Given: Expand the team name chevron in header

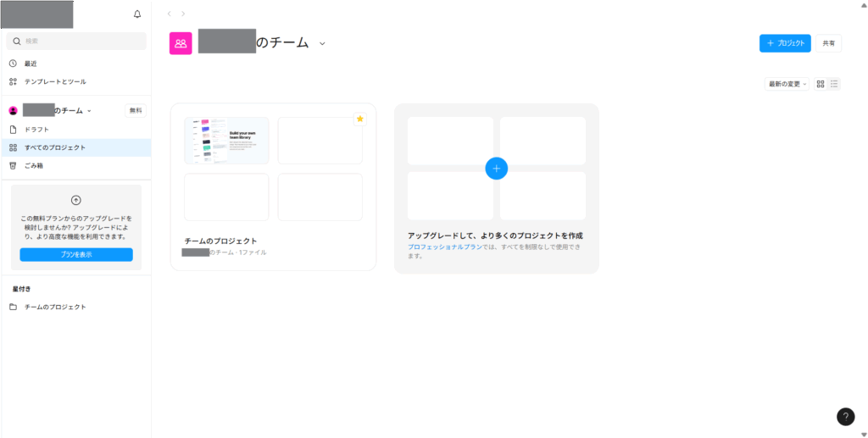Looking at the screenshot, I should point(322,44).
